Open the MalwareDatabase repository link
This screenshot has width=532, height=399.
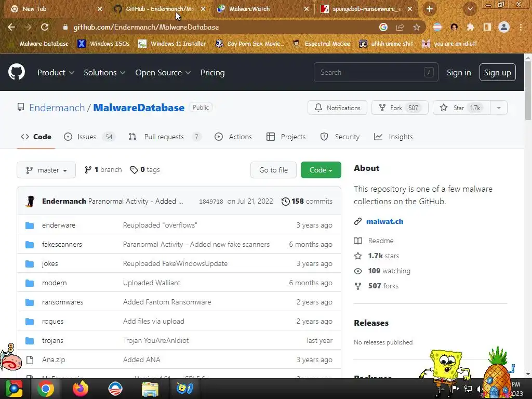point(139,108)
